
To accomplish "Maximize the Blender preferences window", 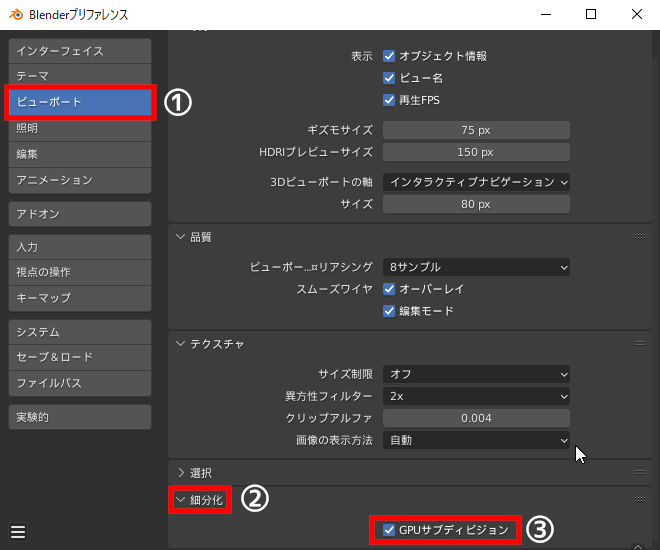I will point(591,14).
